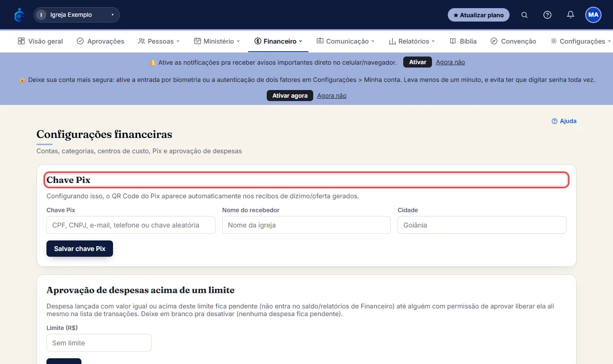The height and width of the screenshot is (364, 613).
Task: Click the Comunicação message icon
Action: pos(320,41)
